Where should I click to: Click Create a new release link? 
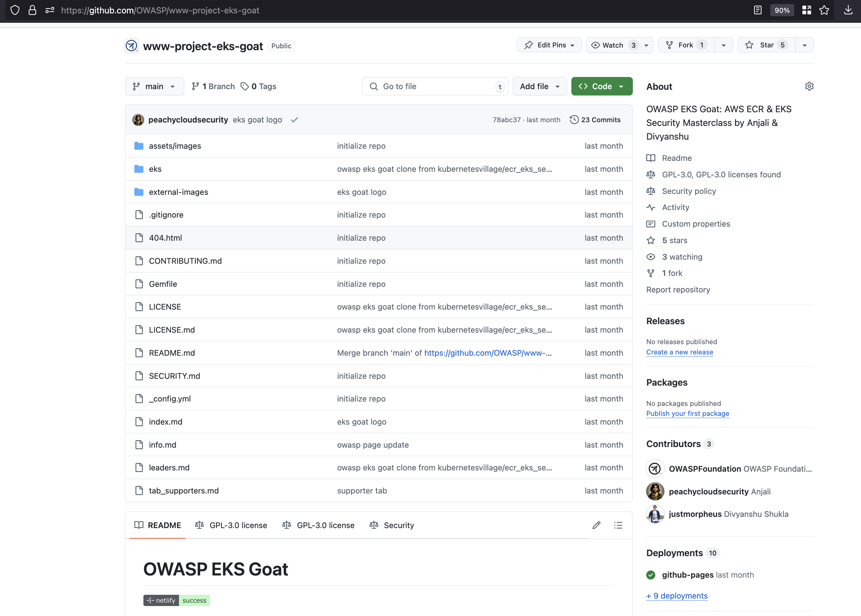click(x=679, y=352)
